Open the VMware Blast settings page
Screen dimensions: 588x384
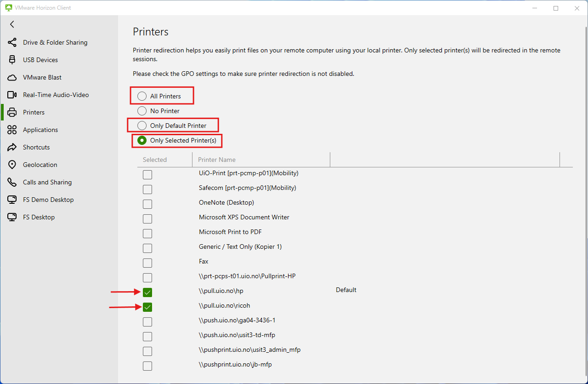click(x=42, y=77)
